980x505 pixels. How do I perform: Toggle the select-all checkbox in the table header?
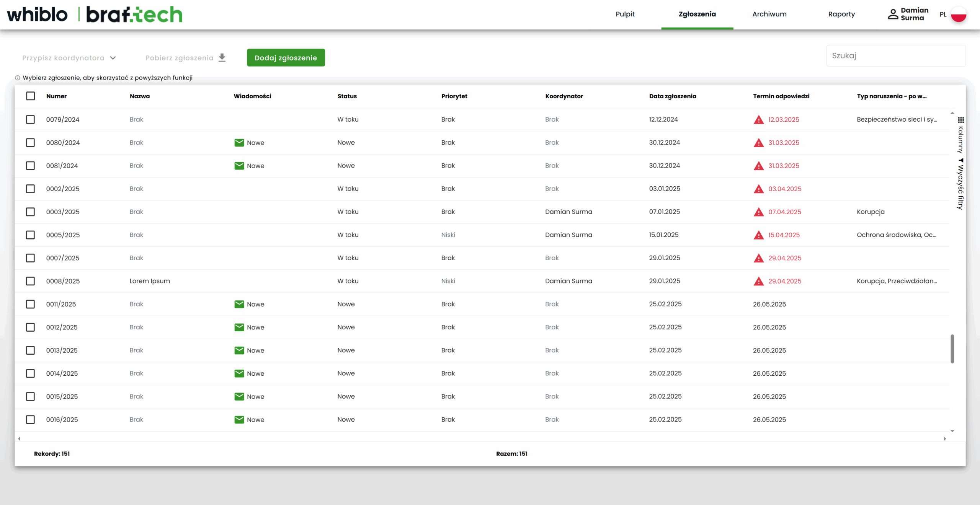[x=31, y=96]
